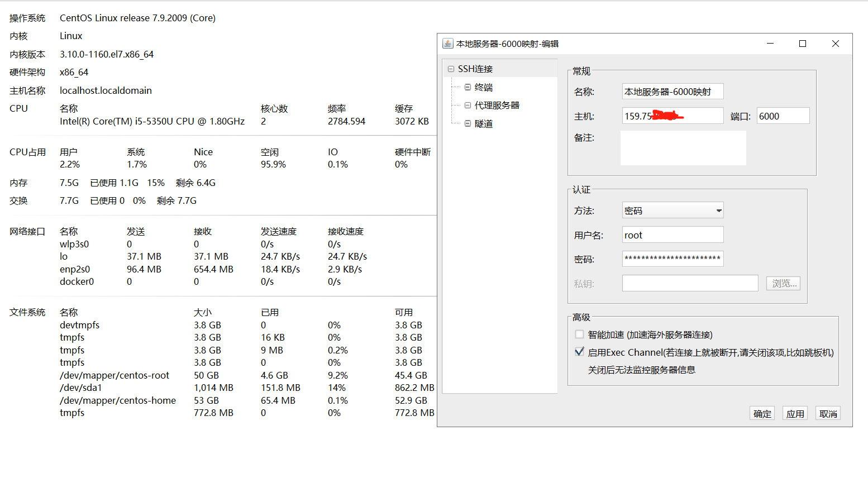
Task: Click into the masked 密码 field
Action: pyautogui.click(x=673, y=259)
